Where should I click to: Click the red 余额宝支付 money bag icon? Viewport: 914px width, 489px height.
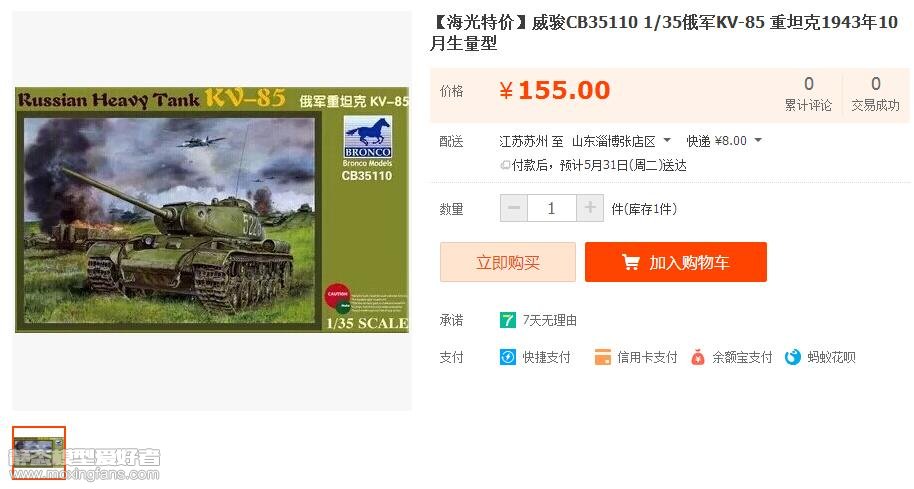pos(697,357)
